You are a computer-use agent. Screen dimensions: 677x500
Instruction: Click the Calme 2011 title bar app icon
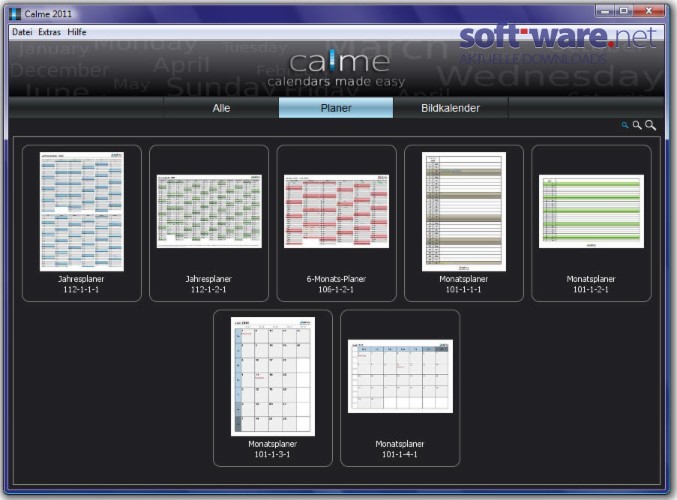(15, 14)
